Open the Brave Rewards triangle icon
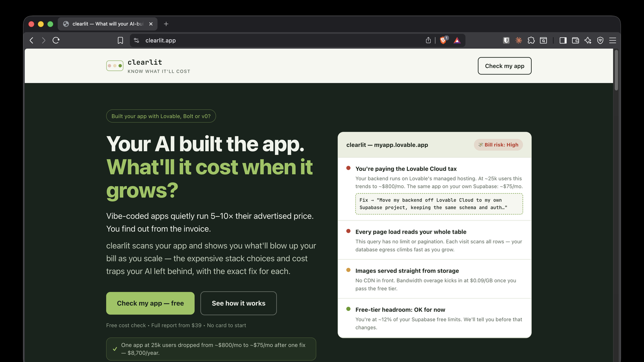 [457, 40]
